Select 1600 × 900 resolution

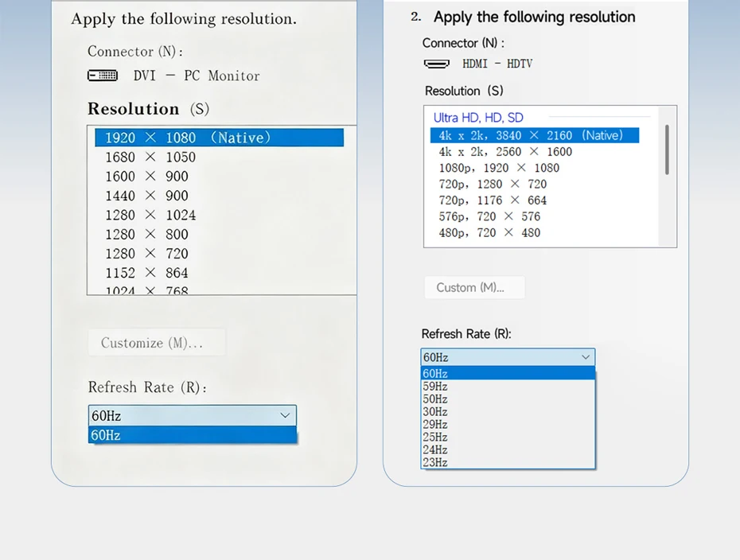(x=146, y=177)
